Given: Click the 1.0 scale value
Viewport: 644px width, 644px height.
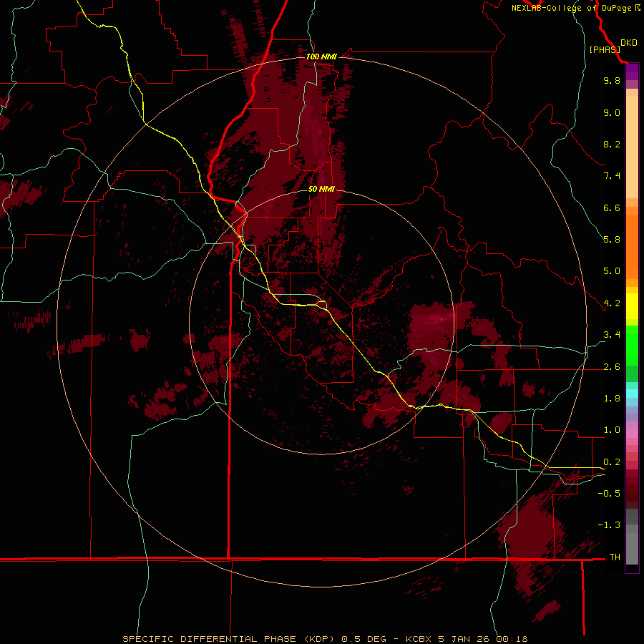Looking at the screenshot, I should pyautogui.click(x=612, y=430).
